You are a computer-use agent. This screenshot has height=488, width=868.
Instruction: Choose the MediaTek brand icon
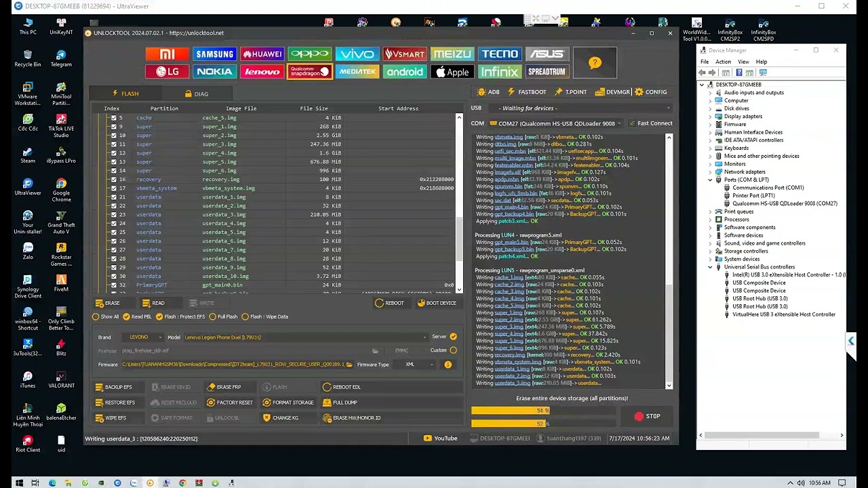click(357, 71)
